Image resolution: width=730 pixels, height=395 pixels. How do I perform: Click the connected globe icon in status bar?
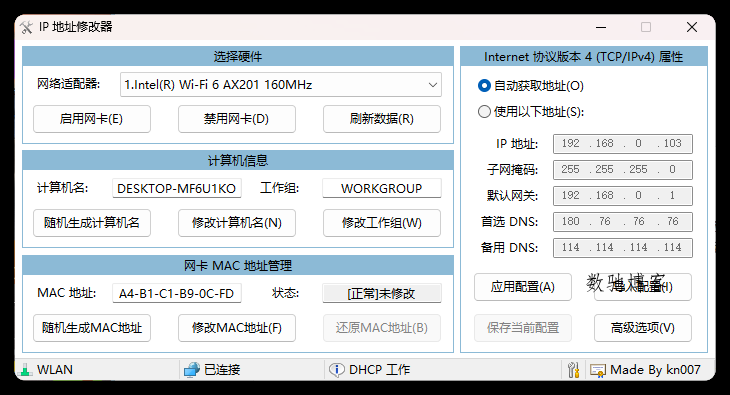(191, 370)
